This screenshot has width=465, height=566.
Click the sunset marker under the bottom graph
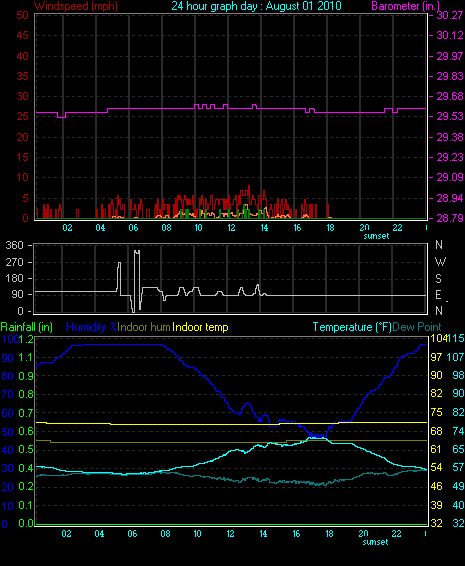point(375,542)
